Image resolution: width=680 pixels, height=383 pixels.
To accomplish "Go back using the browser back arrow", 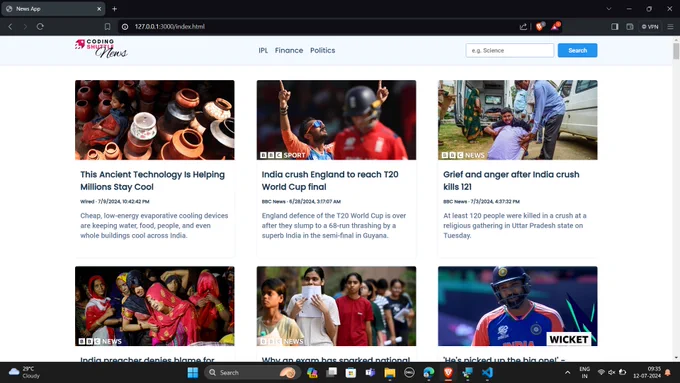I will (10, 26).
